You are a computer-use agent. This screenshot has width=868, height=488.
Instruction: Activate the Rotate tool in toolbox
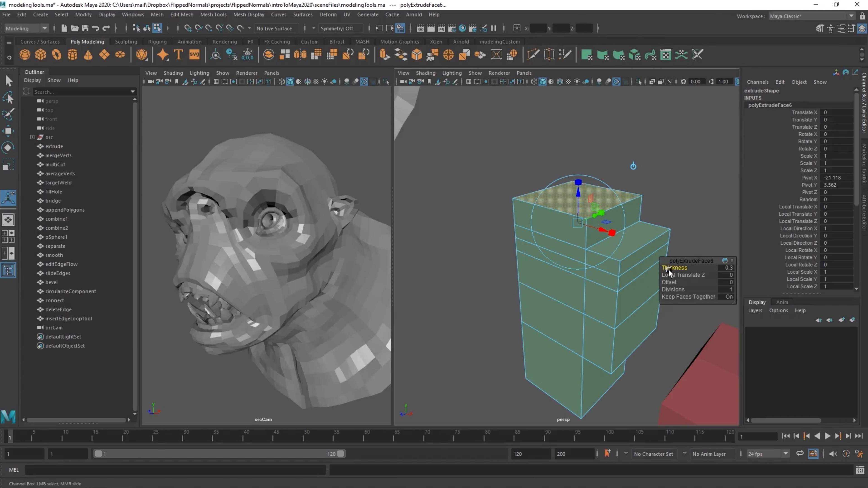[8, 147]
